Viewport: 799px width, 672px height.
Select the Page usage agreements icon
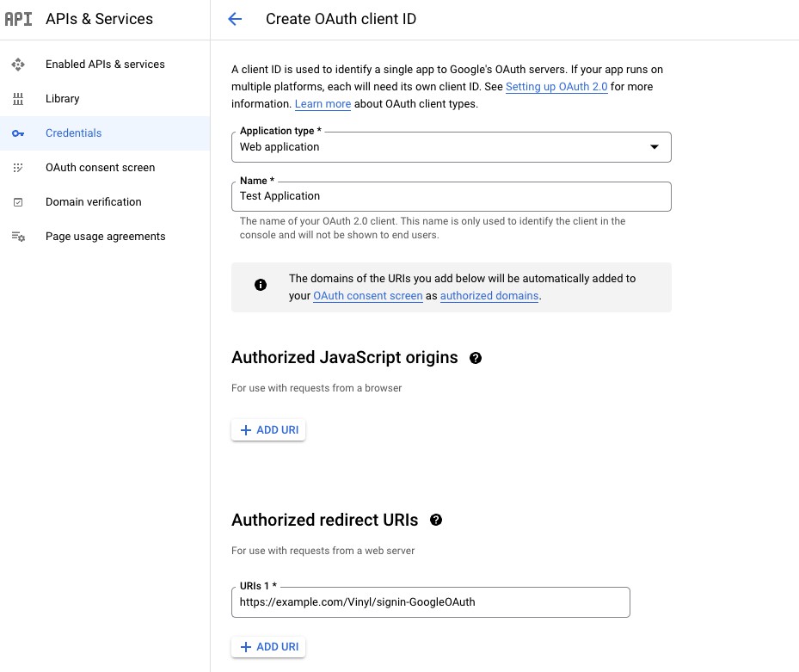point(18,236)
